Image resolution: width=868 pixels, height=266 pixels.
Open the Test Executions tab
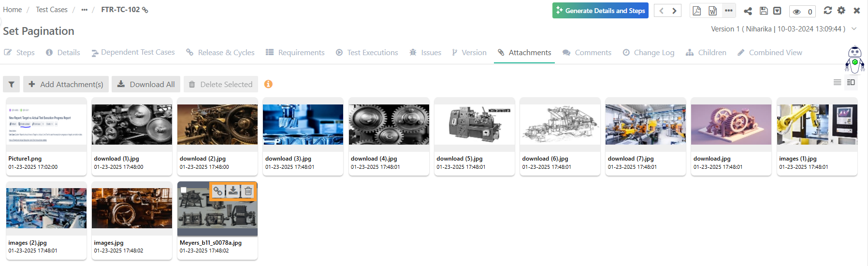tap(367, 53)
